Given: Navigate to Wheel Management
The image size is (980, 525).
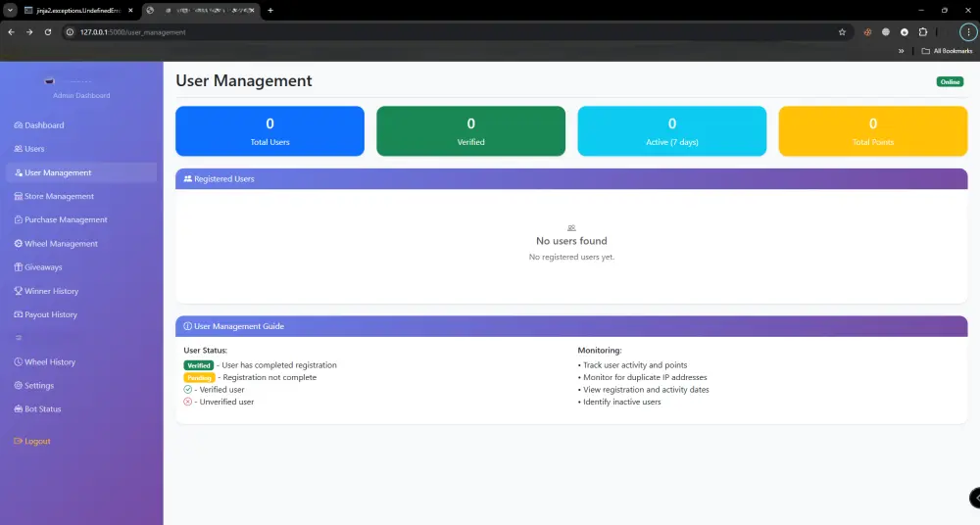Looking at the screenshot, I should pyautogui.click(x=56, y=244).
